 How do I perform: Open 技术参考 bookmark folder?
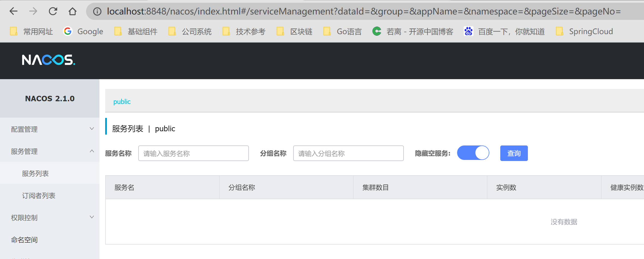[244, 31]
